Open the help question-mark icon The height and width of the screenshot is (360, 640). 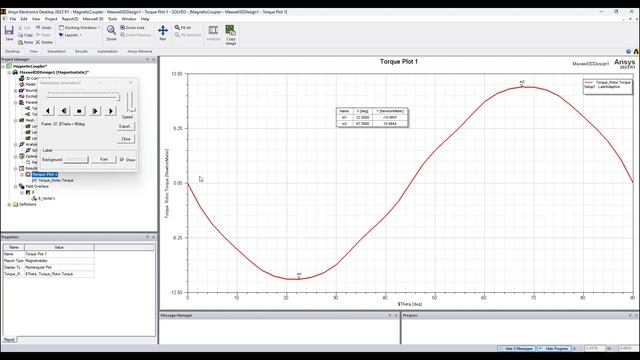pos(629,51)
